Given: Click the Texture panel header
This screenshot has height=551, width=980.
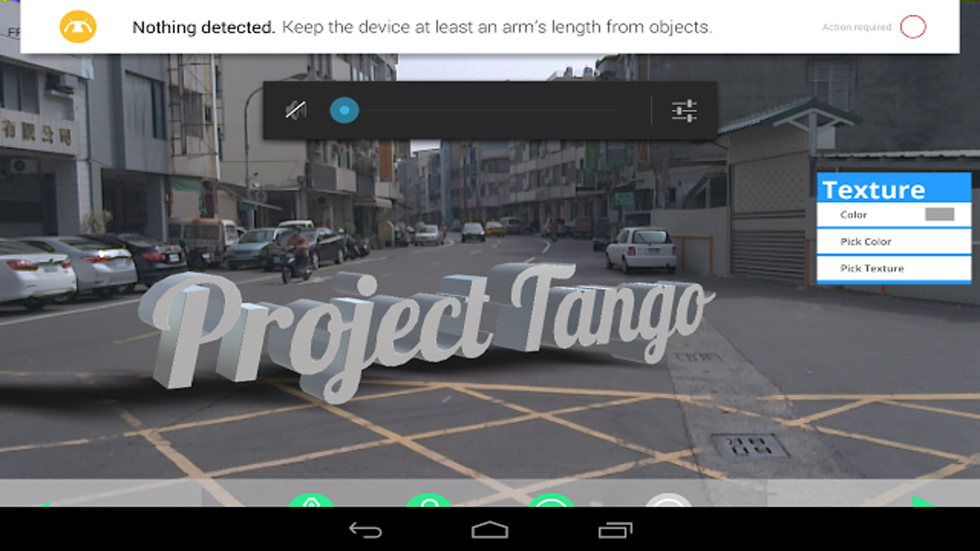Looking at the screenshot, I should (x=893, y=188).
